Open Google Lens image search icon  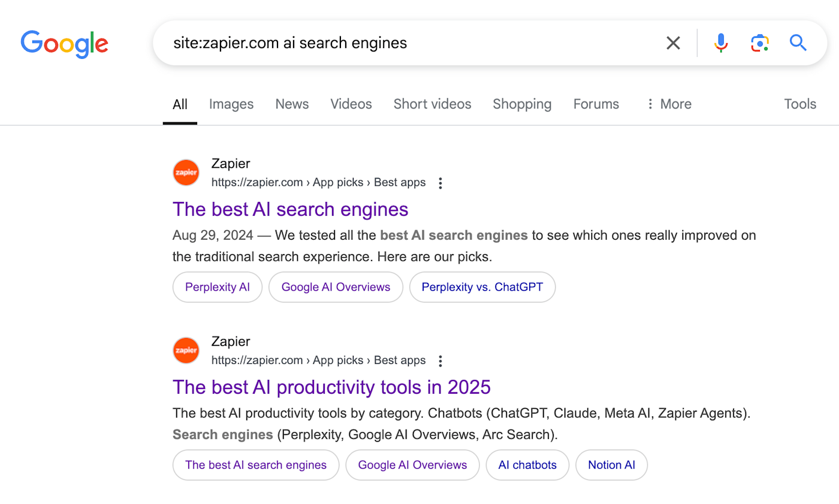(x=759, y=43)
